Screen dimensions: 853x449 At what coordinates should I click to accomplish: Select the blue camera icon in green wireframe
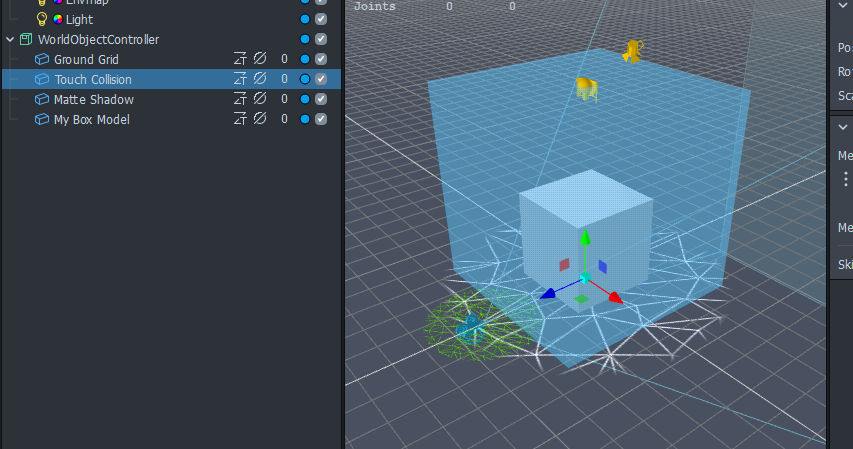tap(469, 328)
